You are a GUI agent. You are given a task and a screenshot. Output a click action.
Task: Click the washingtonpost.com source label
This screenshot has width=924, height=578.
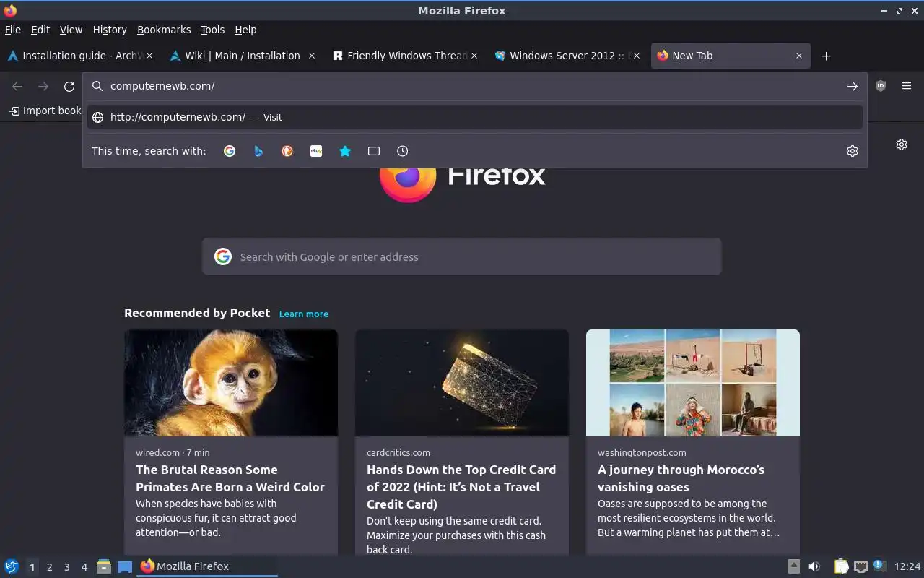642,452
